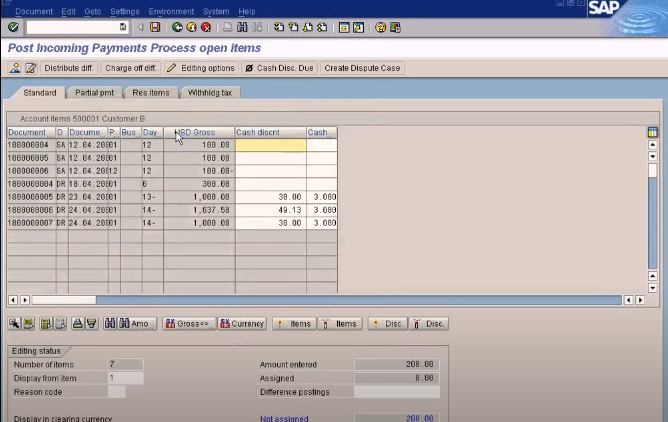The height and width of the screenshot is (422, 668).
Task: Click the horizontal scrollbar of the items table
Action: (x=327, y=300)
